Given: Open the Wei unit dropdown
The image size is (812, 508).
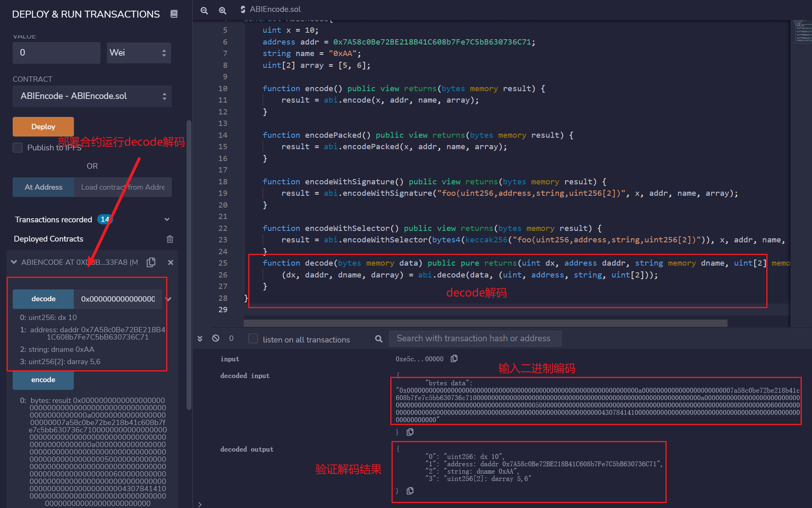Looking at the screenshot, I should (x=139, y=53).
